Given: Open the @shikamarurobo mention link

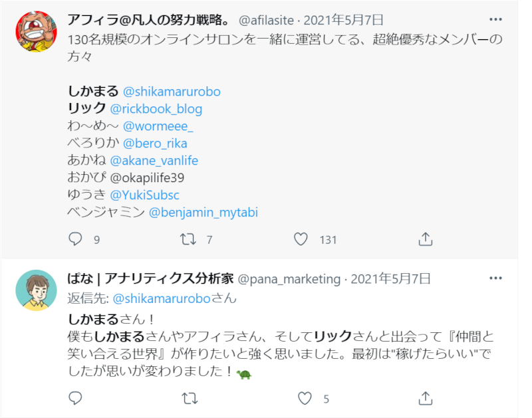Looking at the screenshot, I should coord(172,92).
